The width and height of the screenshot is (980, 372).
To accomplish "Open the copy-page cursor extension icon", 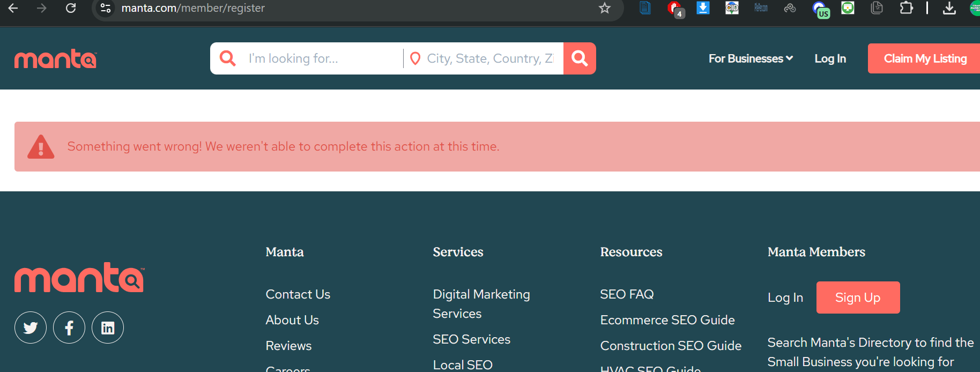I will tap(877, 8).
